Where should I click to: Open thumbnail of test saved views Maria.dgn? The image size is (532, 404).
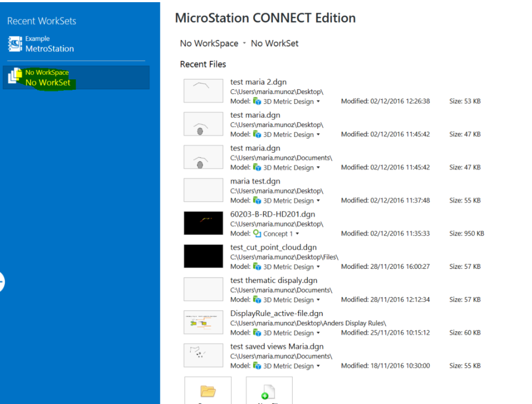(203, 355)
